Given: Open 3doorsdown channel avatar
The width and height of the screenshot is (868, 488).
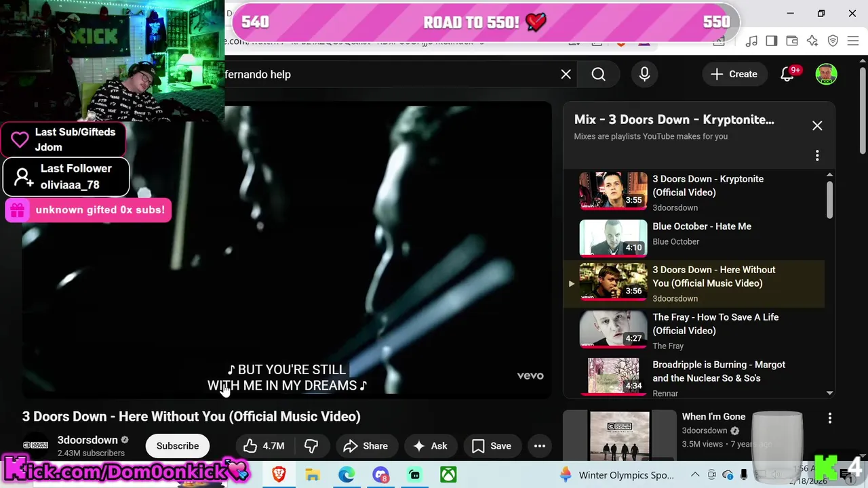Looking at the screenshot, I should click(x=35, y=445).
